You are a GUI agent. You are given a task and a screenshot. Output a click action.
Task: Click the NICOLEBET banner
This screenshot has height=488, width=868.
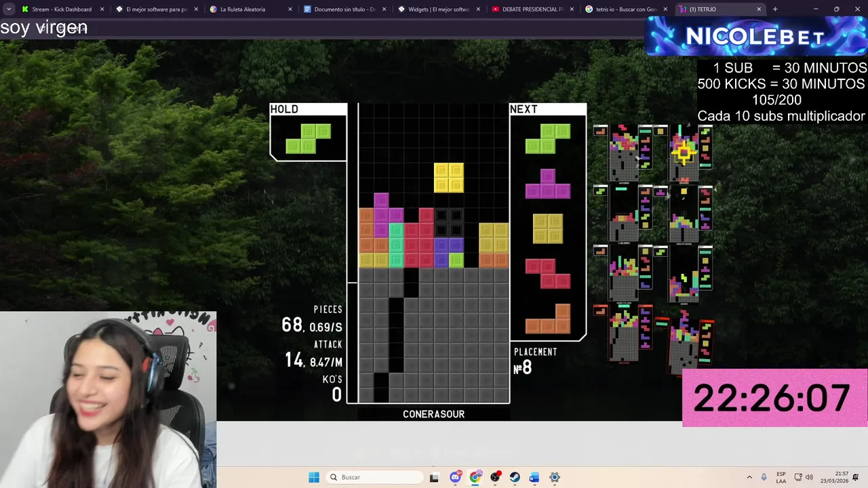[x=755, y=36]
